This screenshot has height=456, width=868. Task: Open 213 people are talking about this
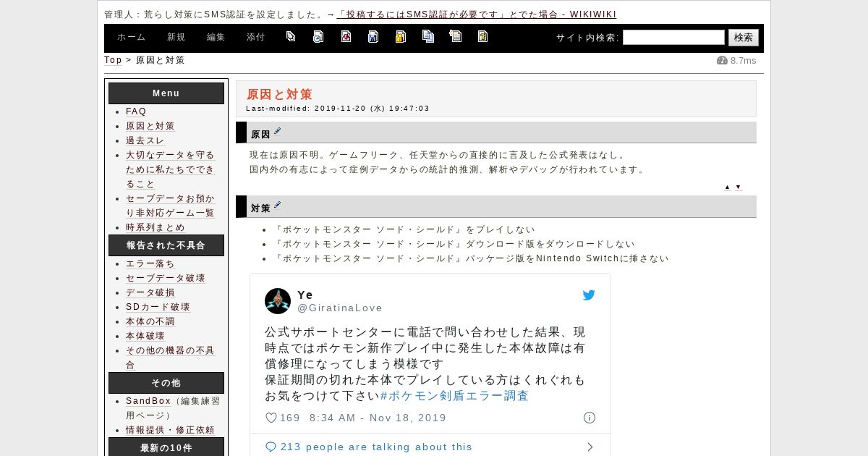point(376,447)
